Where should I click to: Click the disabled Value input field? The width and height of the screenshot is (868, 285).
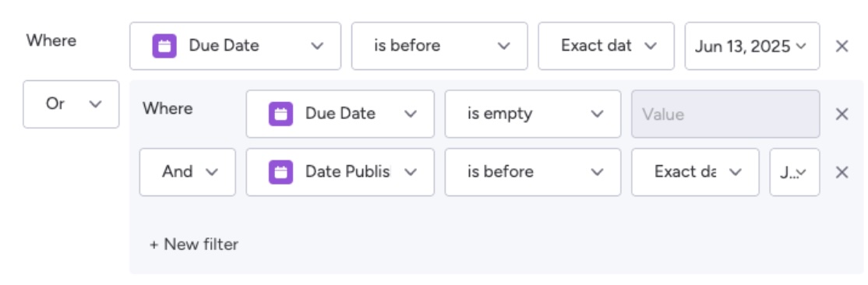725,114
